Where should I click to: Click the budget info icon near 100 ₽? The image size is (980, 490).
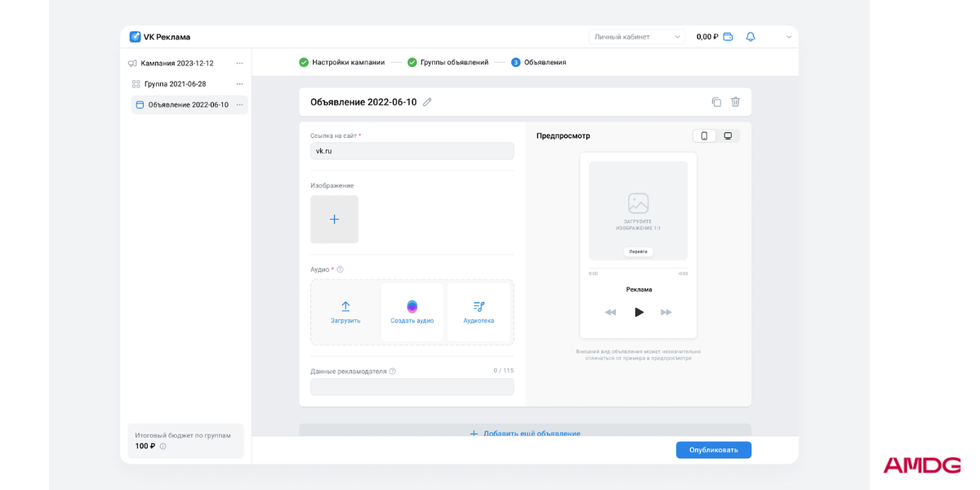click(163, 446)
